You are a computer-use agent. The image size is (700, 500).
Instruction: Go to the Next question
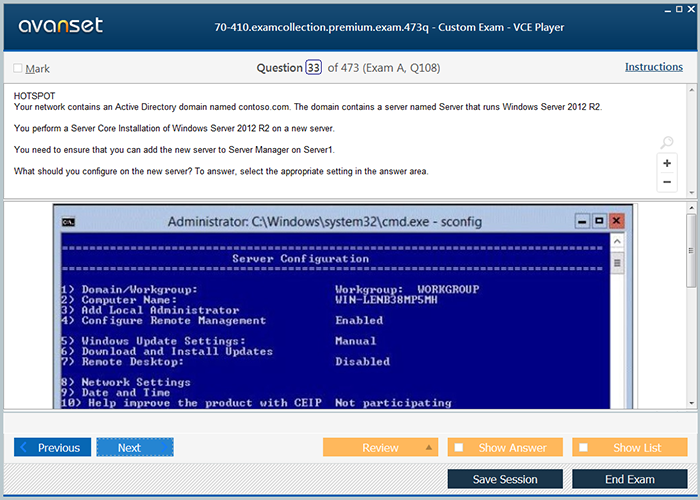pos(135,447)
